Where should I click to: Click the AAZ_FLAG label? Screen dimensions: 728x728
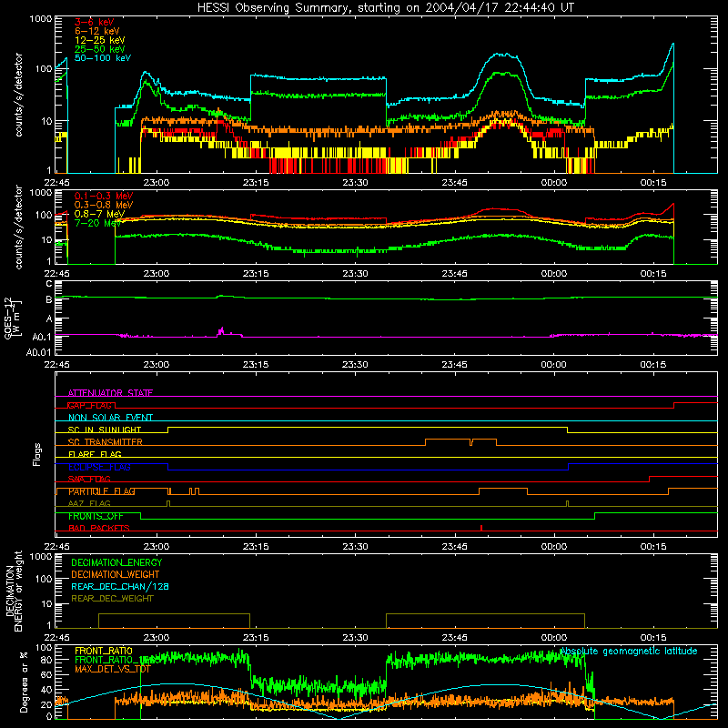[x=89, y=503]
